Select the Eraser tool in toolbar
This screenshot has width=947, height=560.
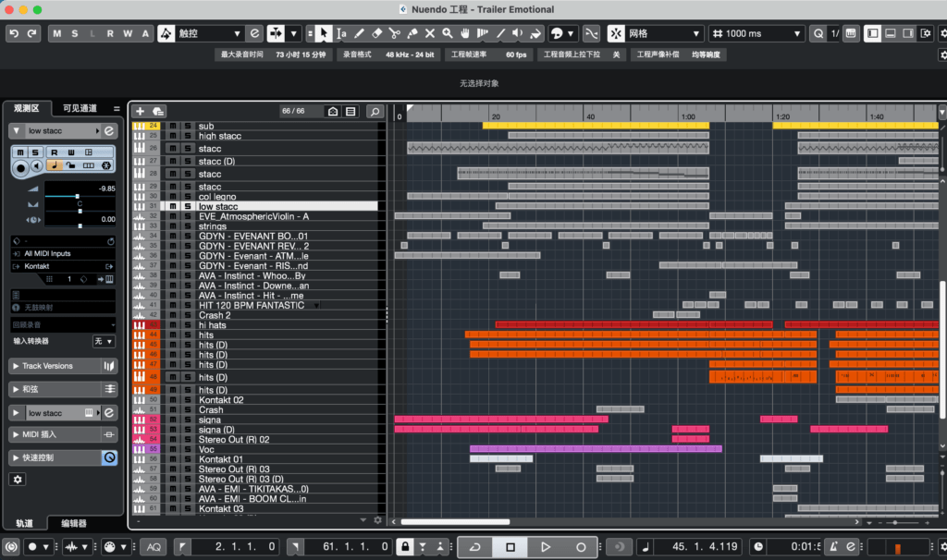pyautogui.click(x=377, y=34)
